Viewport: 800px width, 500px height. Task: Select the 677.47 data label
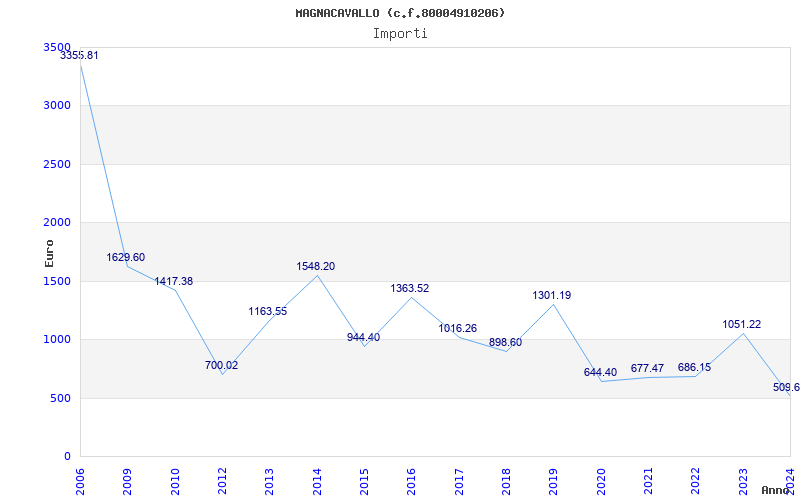click(647, 369)
